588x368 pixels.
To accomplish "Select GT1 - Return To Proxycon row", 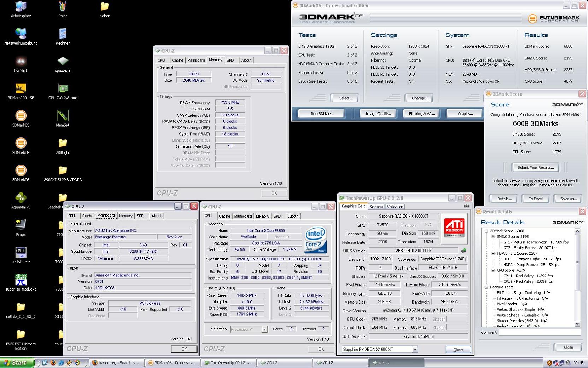I will tap(536, 242).
